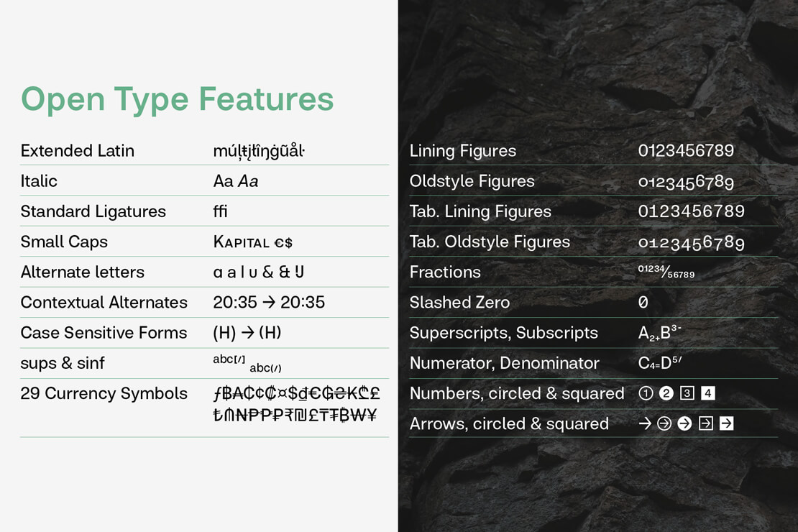Click the Standard Ligatures ffi sample
The width and height of the screenshot is (798, 532).
click(x=220, y=211)
